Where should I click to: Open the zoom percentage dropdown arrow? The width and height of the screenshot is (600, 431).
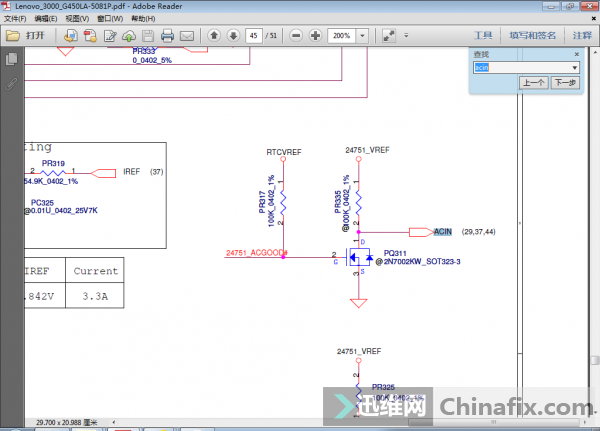click(362, 36)
